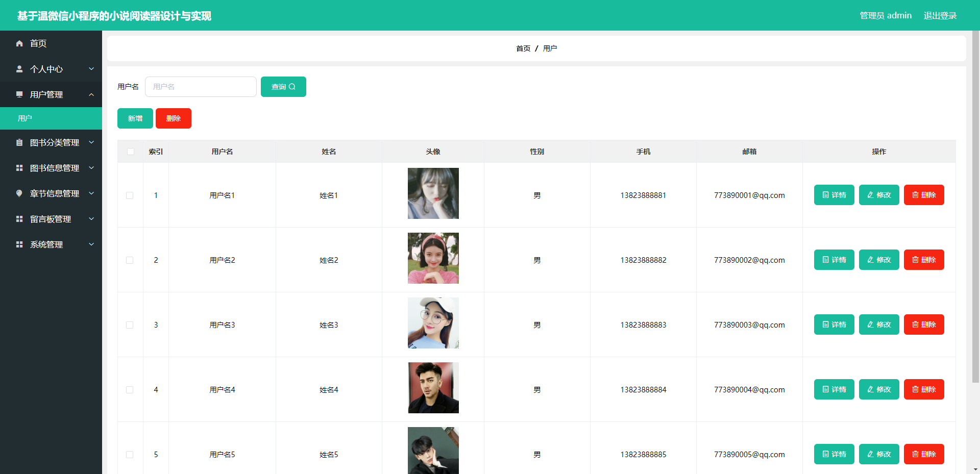
Task: Click the chapter icon next to 章节信息管理
Action: click(x=19, y=193)
